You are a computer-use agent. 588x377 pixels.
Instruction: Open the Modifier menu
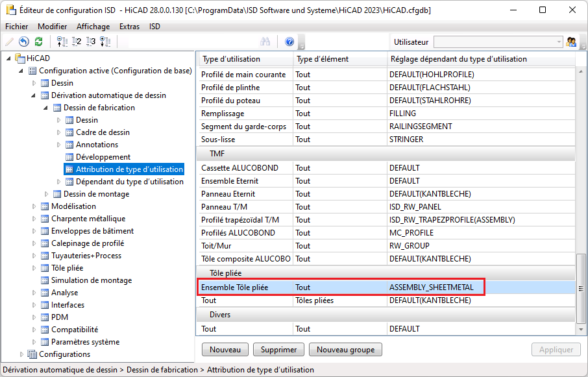point(52,27)
